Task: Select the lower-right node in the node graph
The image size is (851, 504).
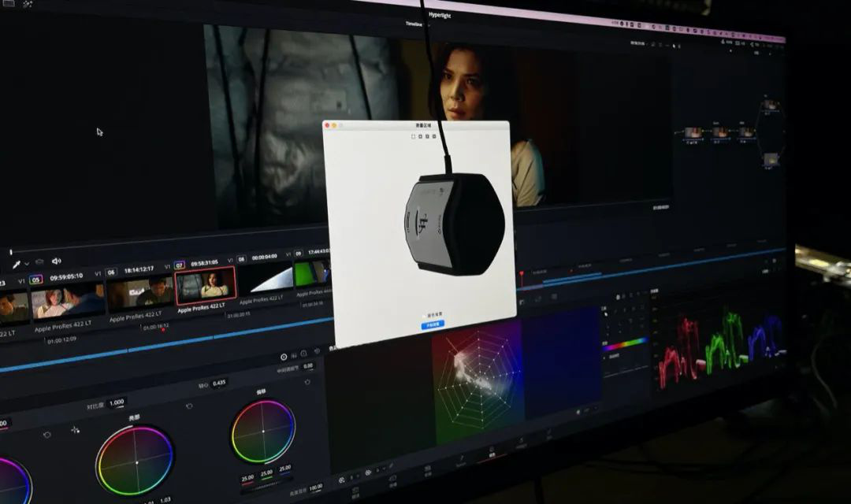Action: (x=771, y=160)
